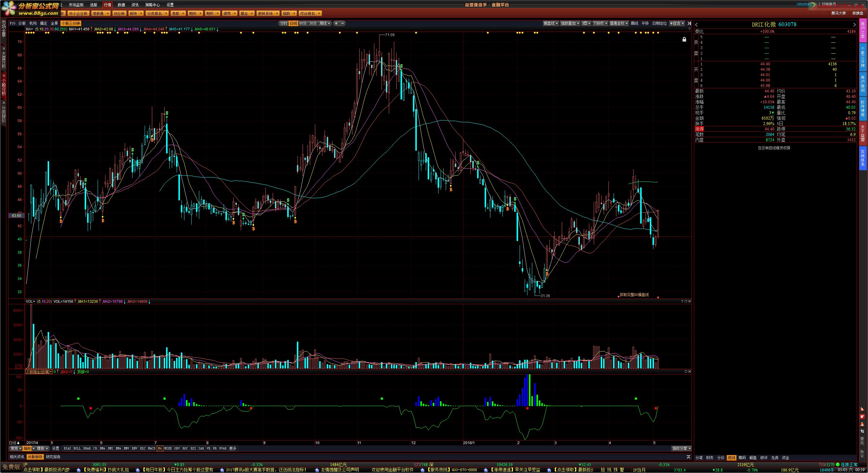The width and height of the screenshot is (868, 473).
Task: Click home icon before 【免费福利】 ticker
Action: 78,470
